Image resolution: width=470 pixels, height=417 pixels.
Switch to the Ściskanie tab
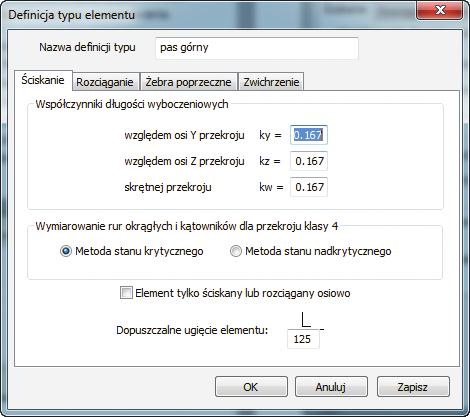coord(43,80)
